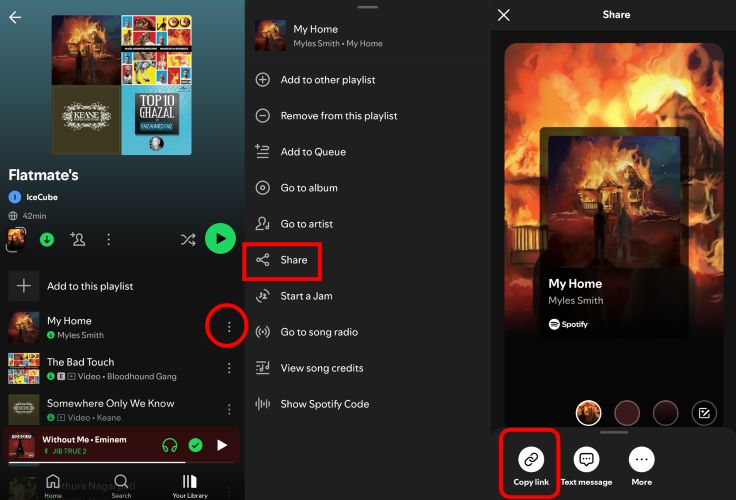This screenshot has width=736, height=500.
Task: Tap the small enhance cover thumbnail under 42min
Action: click(x=16, y=239)
